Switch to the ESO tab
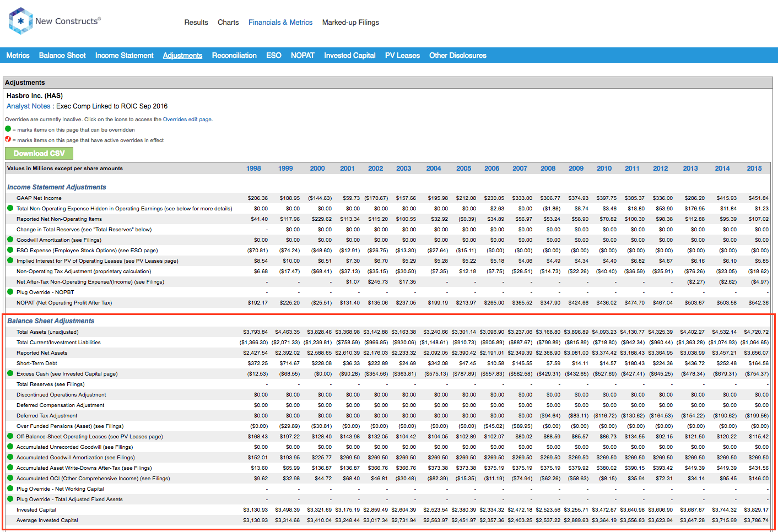This screenshot has width=778, height=532. [274, 56]
